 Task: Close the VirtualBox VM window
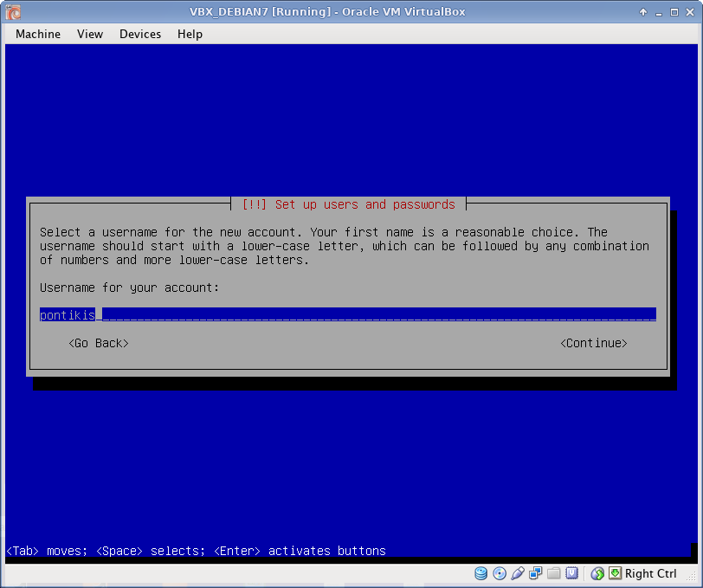tap(690, 12)
